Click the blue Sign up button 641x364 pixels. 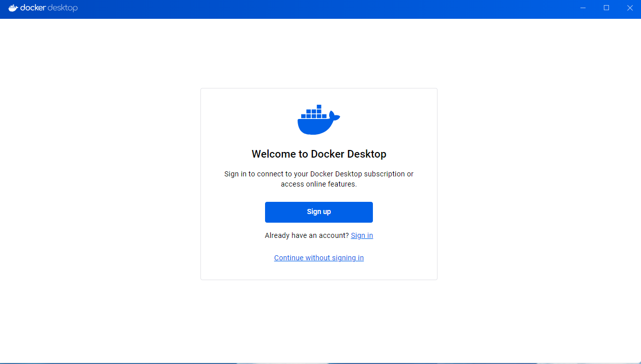pos(319,212)
